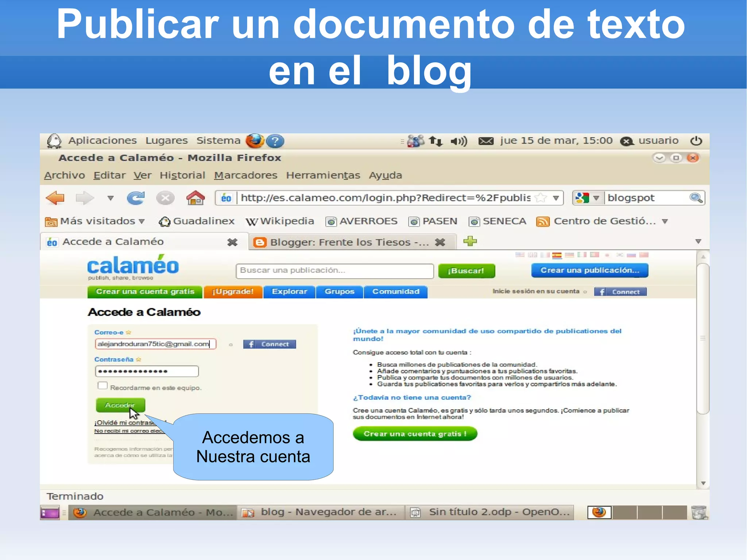Viewport: 747px width, 560px height.
Task: Open the AVERROES bookmark
Action: pyautogui.click(x=361, y=221)
